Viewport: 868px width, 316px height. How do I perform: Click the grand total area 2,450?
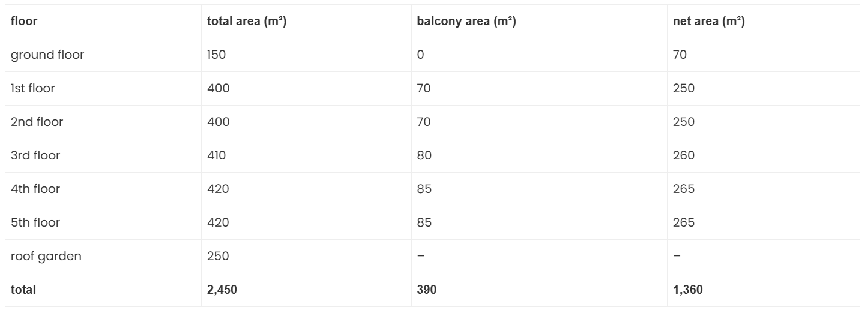pyautogui.click(x=222, y=290)
